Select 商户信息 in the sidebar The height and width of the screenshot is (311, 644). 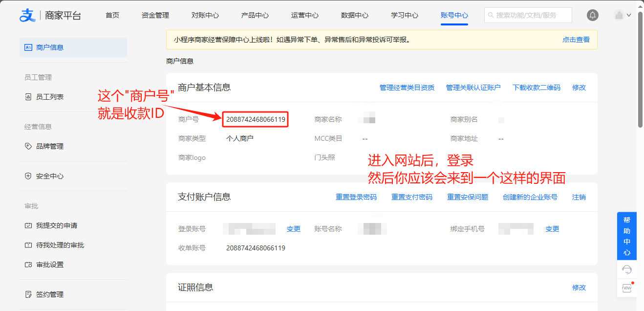pos(73,47)
